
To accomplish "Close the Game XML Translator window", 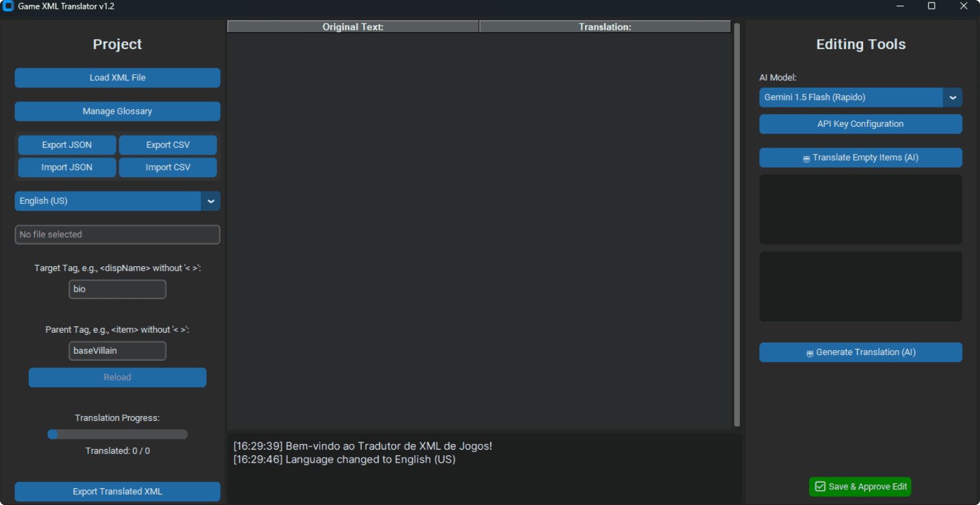I will point(964,6).
